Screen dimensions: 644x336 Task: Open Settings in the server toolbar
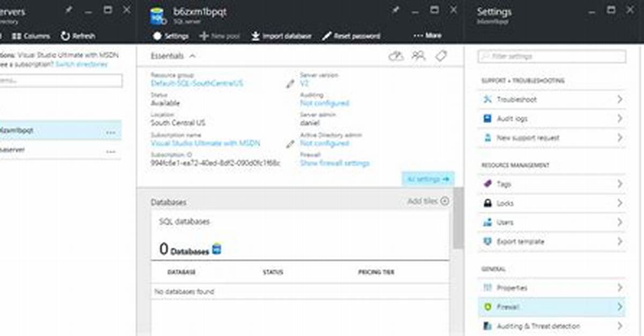(x=171, y=36)
